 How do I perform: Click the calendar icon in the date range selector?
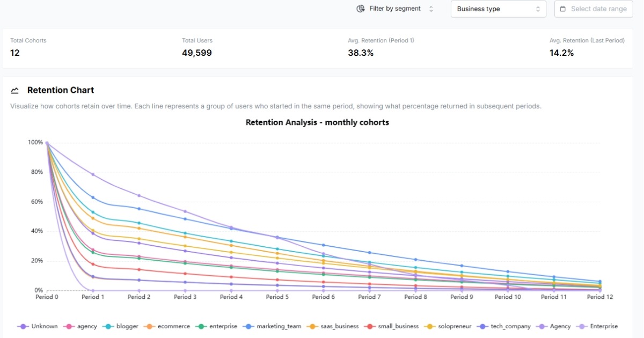(562, 9)
